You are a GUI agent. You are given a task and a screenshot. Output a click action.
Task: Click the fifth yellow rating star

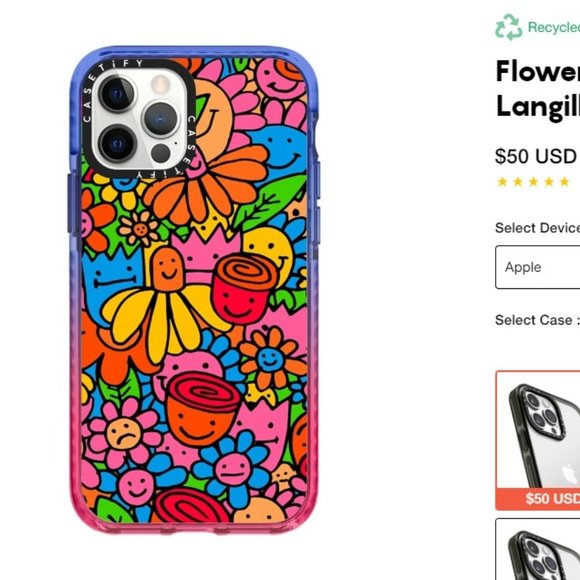(x=564, y=182)
